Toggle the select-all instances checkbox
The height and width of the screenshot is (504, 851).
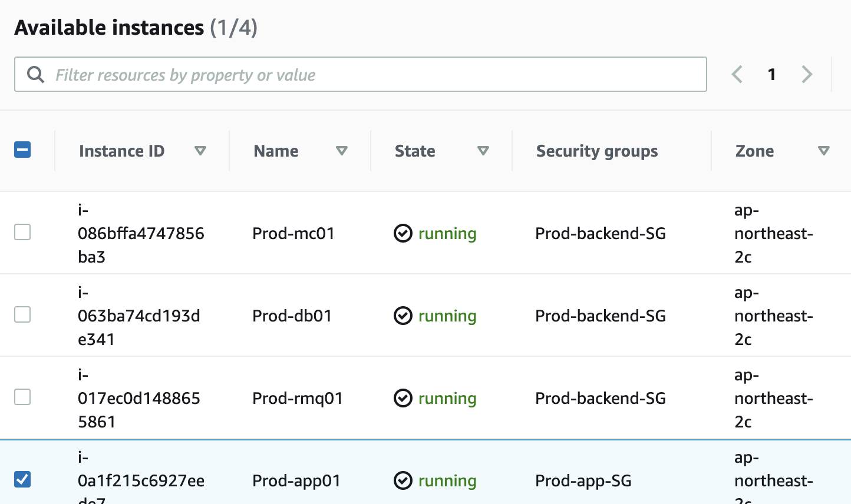tap(22, 150)
